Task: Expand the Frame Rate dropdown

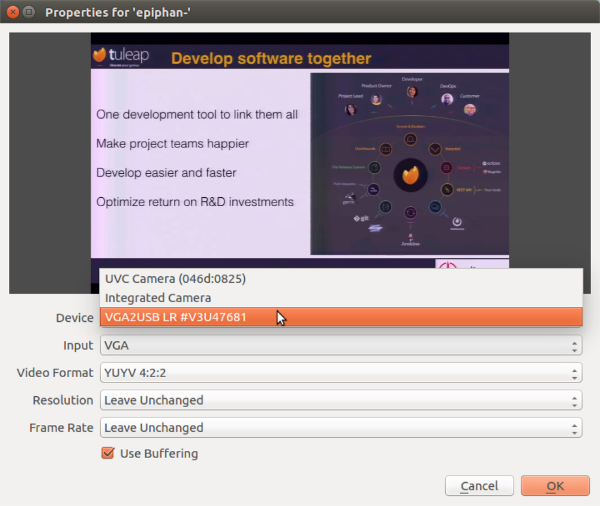Action: click(x=341, y=427)
